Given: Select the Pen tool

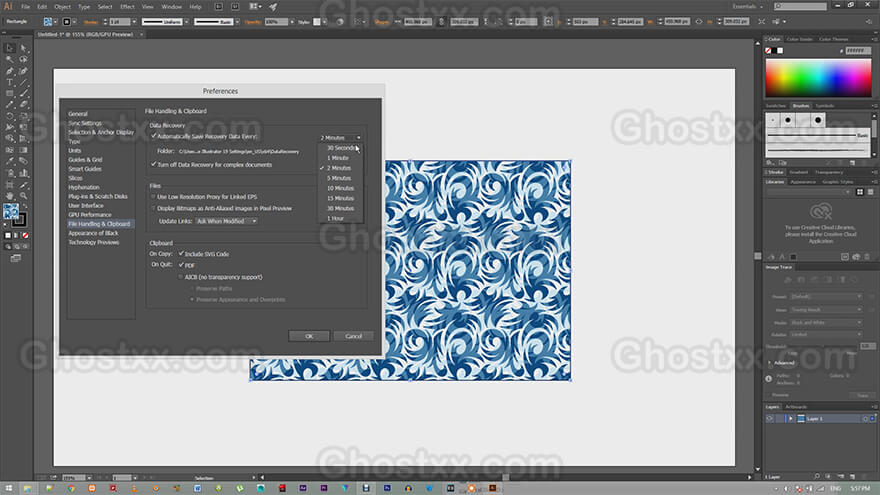Looking at the screenshot, I should 10,71.
